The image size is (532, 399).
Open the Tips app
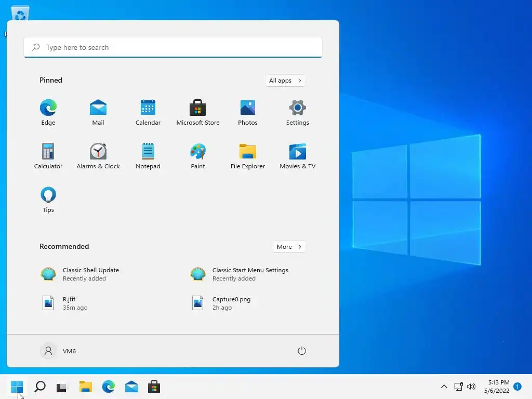coord(48,200)
